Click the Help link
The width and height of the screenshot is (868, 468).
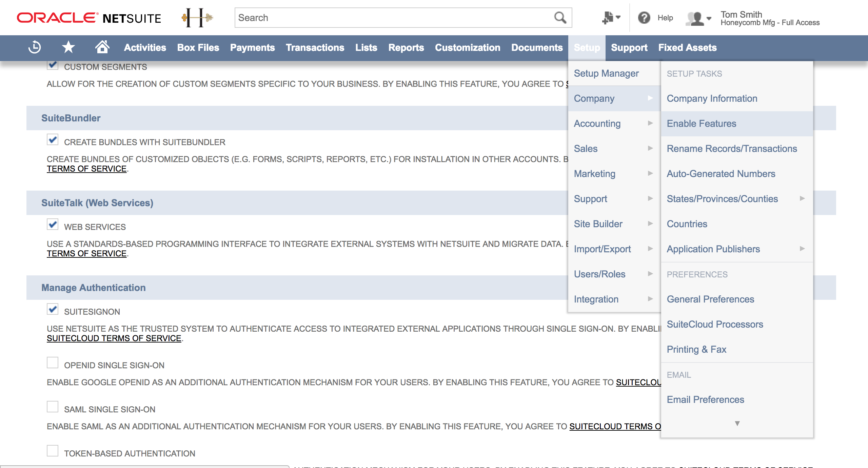point(665,18)
